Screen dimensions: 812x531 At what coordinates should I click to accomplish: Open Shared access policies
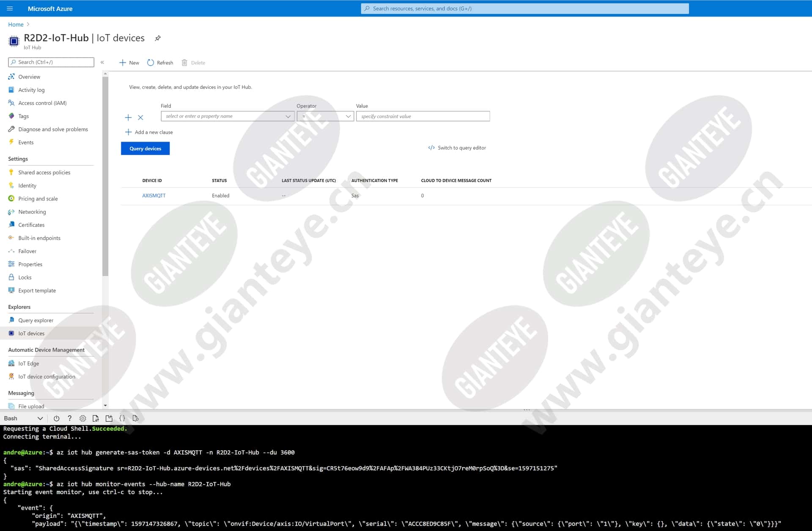[x=44, y=172]
